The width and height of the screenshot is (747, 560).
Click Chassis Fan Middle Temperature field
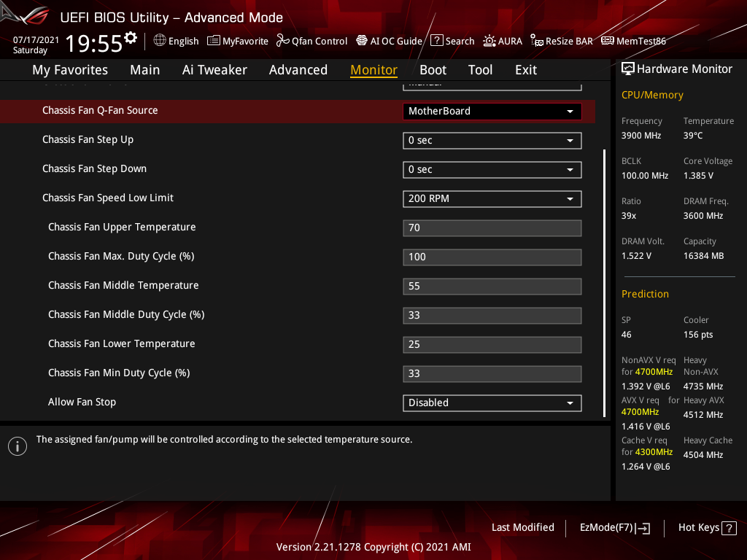click(492, 286)
